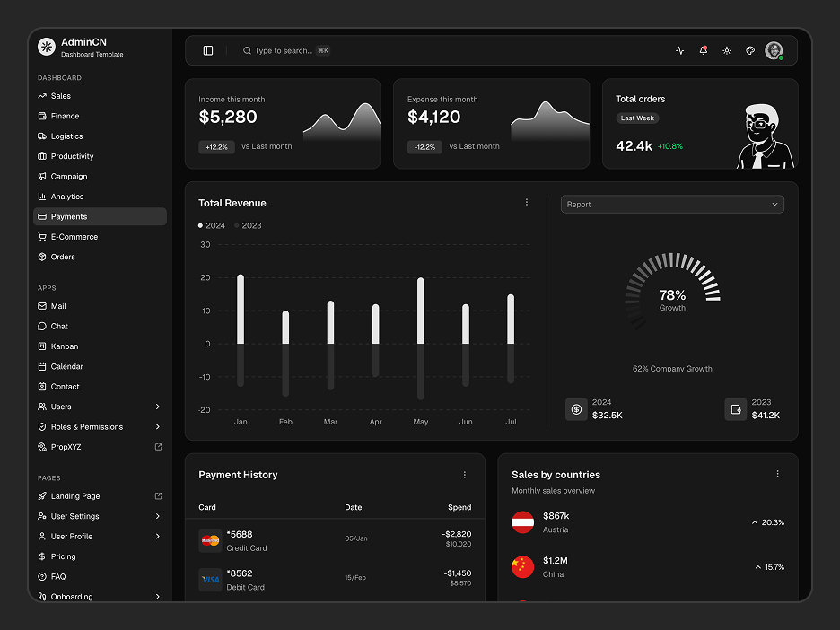Open Total Revenue options menu

tap(527, 202)
